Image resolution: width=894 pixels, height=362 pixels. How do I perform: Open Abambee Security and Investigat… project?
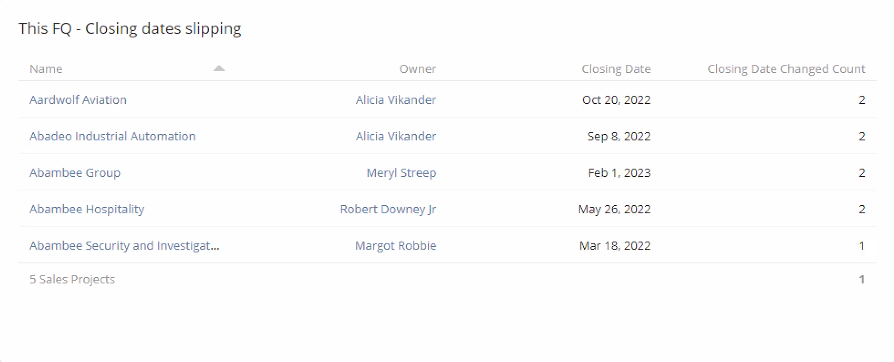pos(124,246)
